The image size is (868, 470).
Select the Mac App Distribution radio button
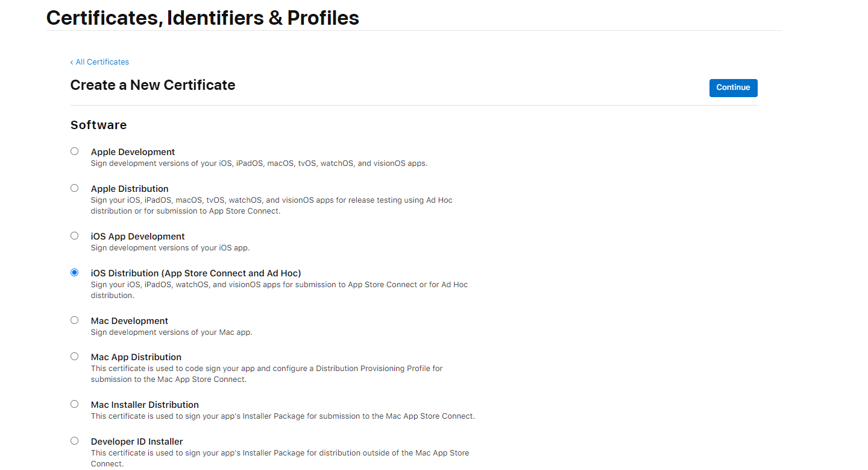coord(75,357)
